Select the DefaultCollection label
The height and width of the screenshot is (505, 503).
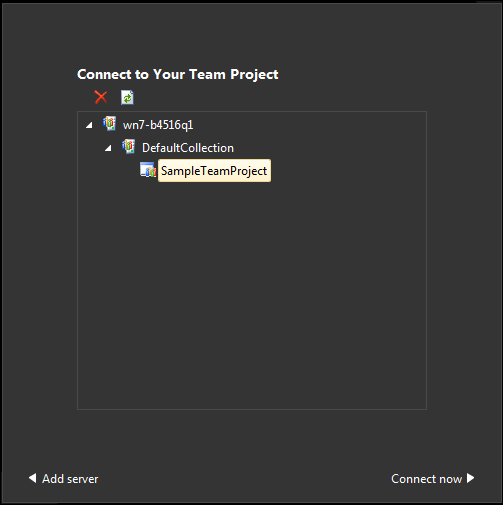click(x=188, y=148)
